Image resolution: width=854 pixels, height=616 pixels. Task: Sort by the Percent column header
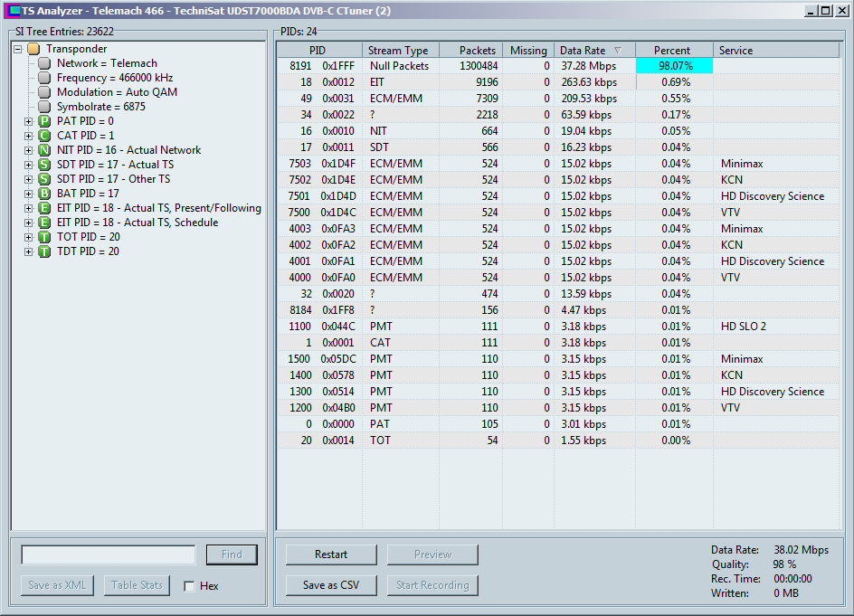pyautogui.click(x=674, y=50)
